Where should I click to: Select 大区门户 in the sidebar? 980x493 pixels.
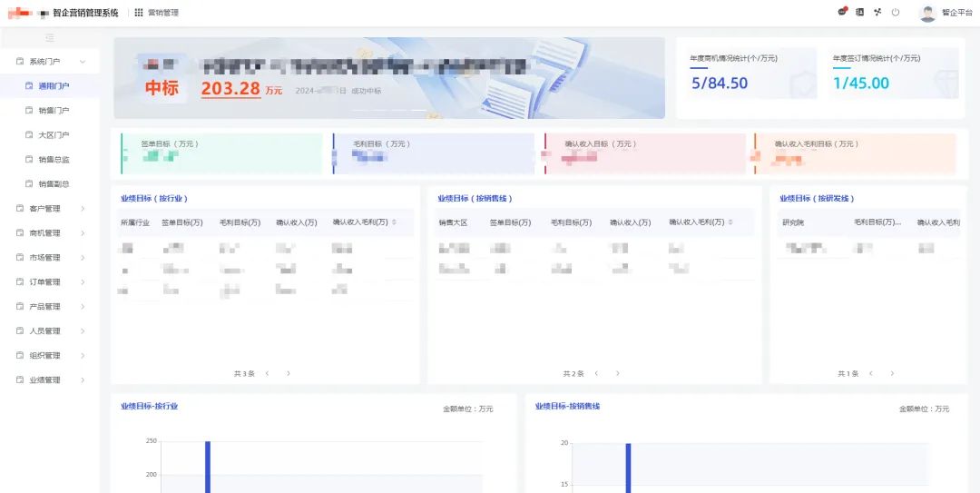pos(54,135)
